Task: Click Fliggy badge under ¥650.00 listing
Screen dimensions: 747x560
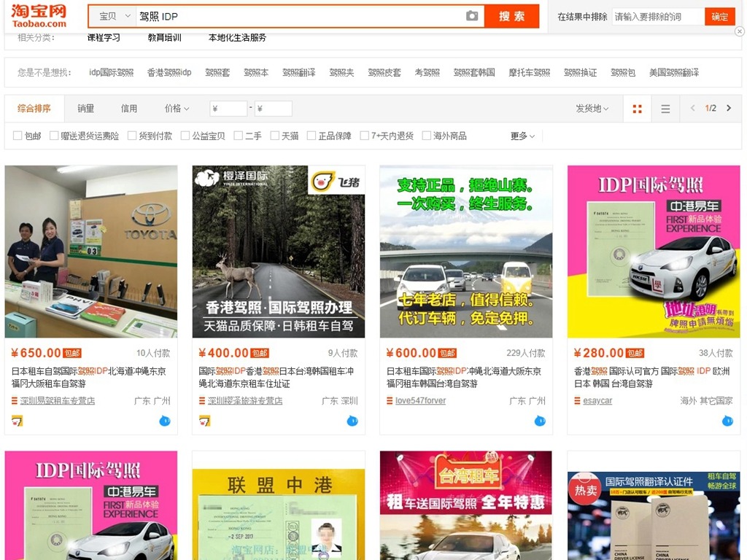Action: pos(18,421)
